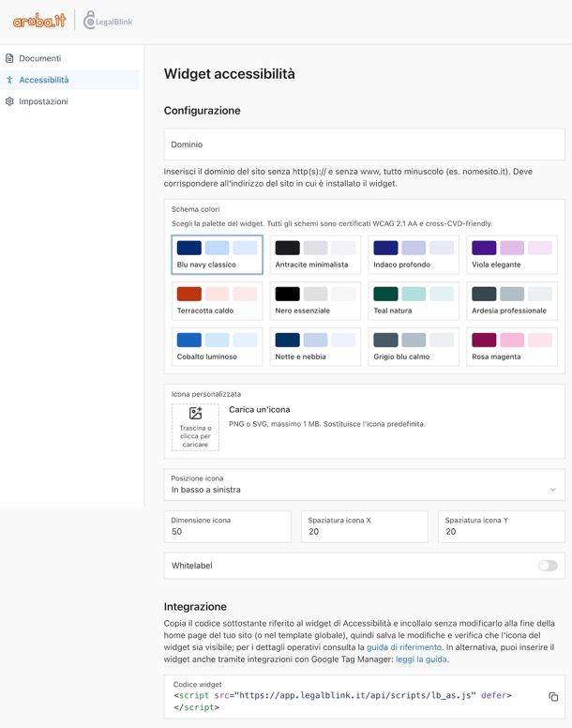Click the Integrazione section heading
Image resolution: width=572 pixels, height=728 pixels.
[195, 606]
